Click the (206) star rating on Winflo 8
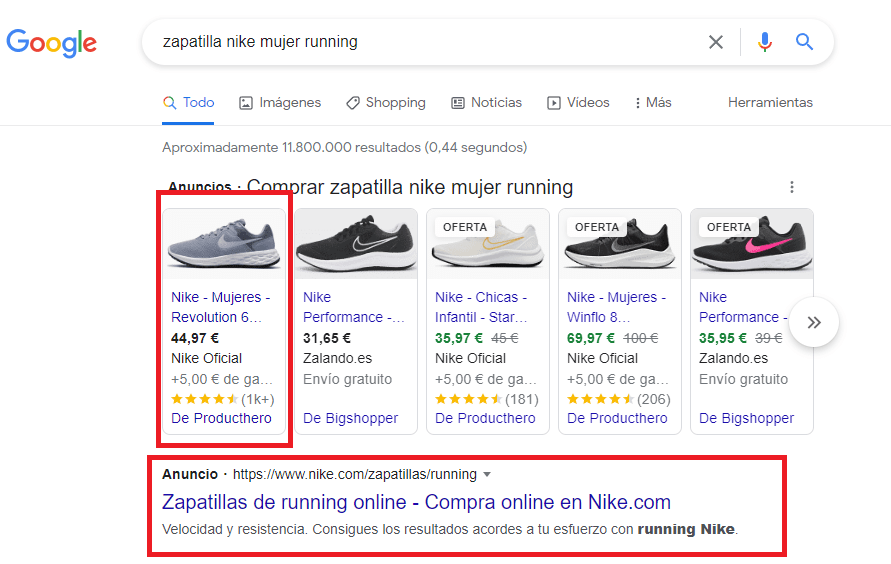Screen dimensions: 891x564 pyautogui.click(x=619, y=399)
